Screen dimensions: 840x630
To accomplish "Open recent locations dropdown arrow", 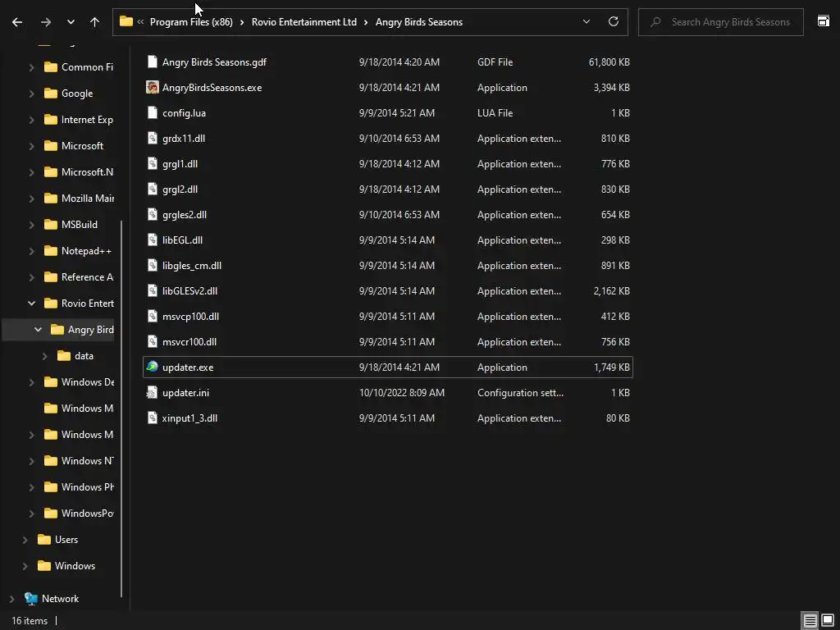I will pyautogui.click(x=71, y=22).
